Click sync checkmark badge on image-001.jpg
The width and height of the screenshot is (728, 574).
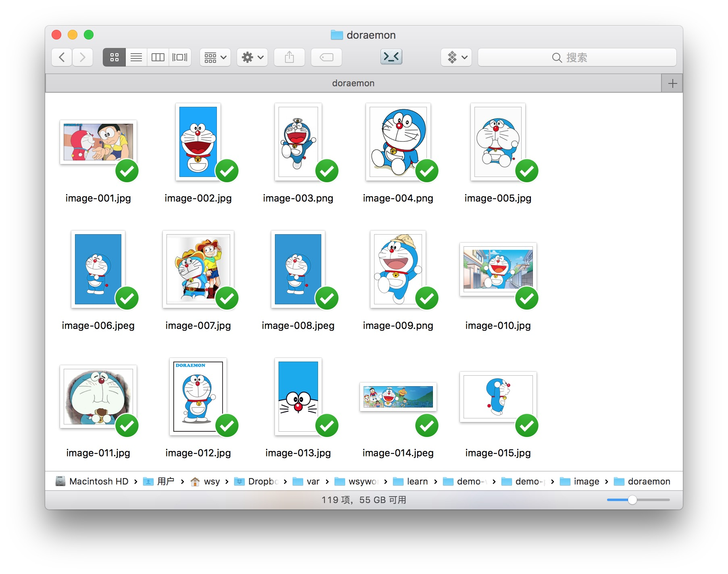[x=127, y=171]
